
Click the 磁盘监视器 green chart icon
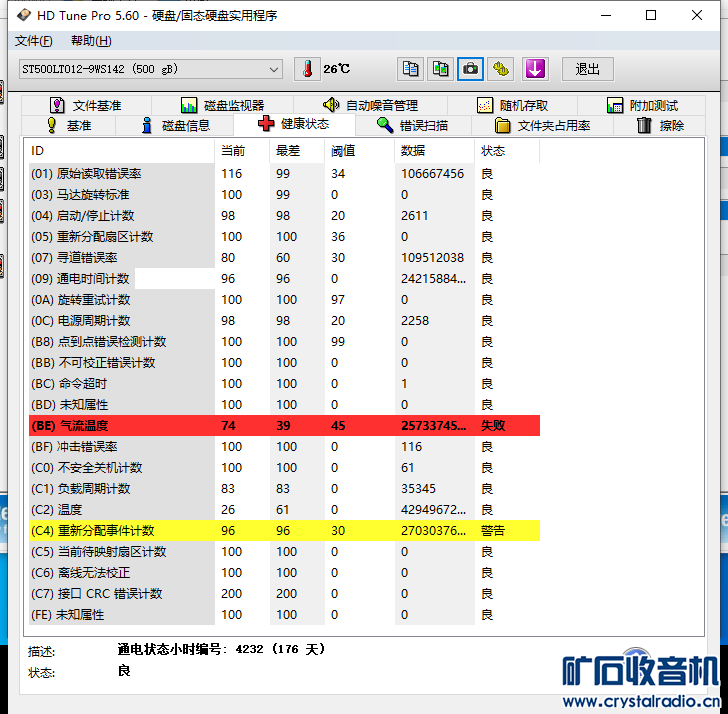click(188, 105)
